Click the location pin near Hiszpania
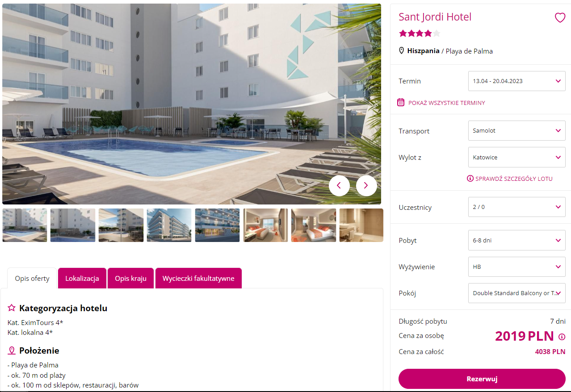The image size is (571, 392). pyautogui.click(x=402, y=51)
